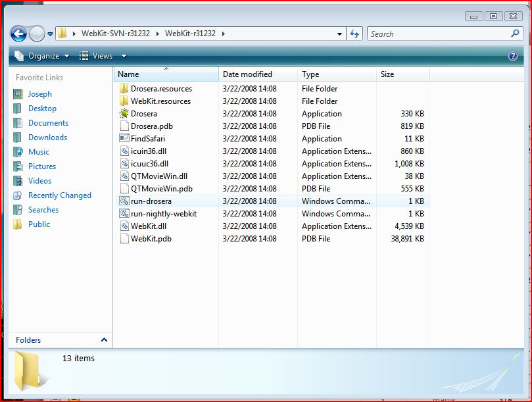Select the WebKit.resources folder icon
532x402 pixels.
[124, 101]
